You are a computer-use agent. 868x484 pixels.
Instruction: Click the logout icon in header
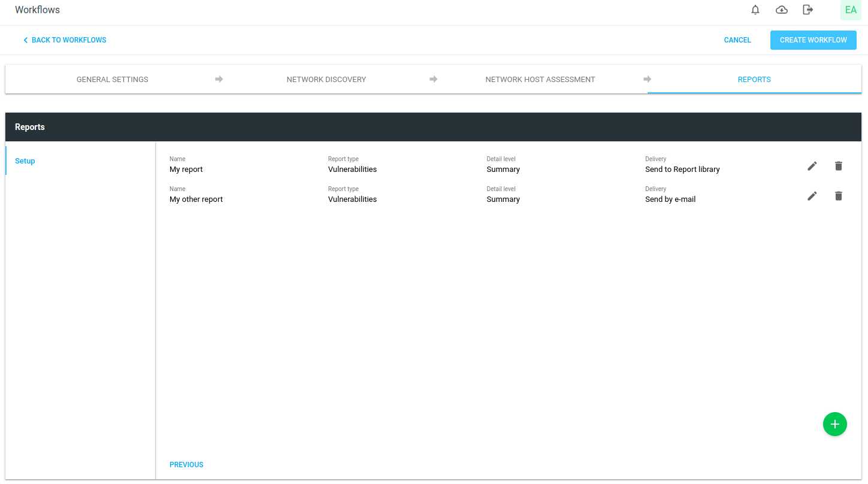(808, 10)
